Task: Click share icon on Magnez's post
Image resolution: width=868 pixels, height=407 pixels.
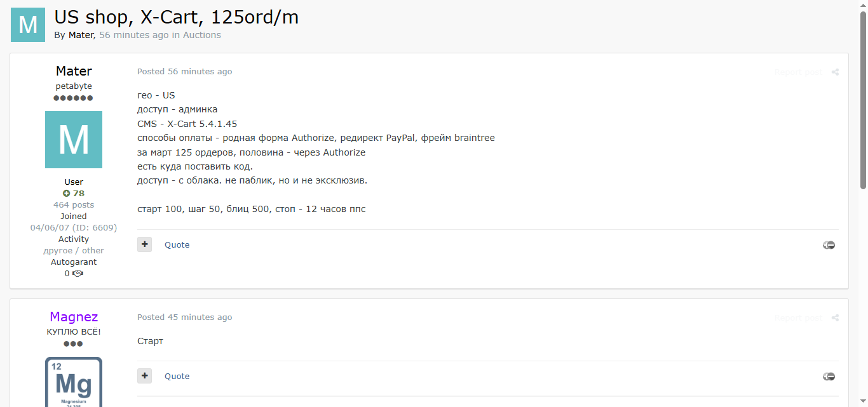Action: (x=835, y=318)
